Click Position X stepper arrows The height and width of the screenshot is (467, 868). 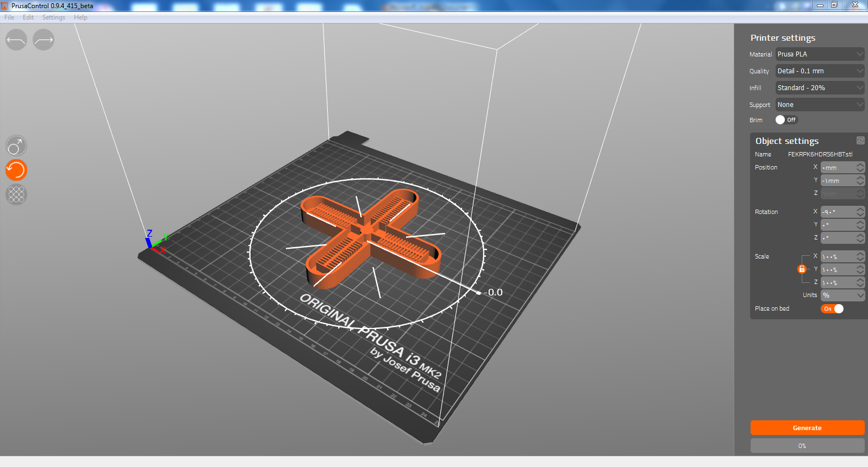click(860, 167)
